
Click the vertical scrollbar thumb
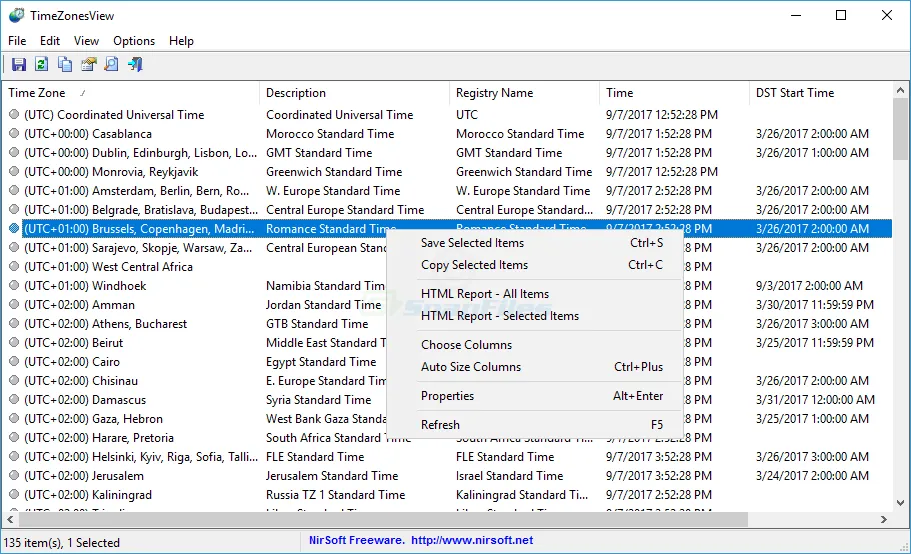[900, 129]
